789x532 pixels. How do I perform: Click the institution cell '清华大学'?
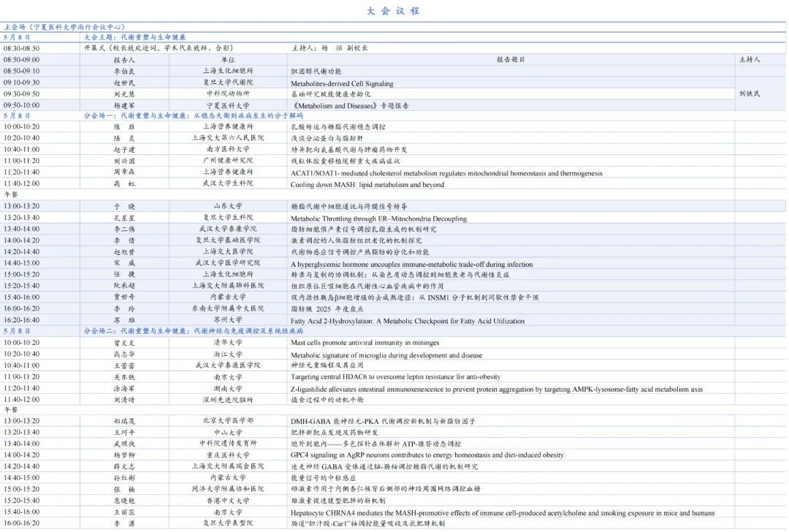click(228, 343)
